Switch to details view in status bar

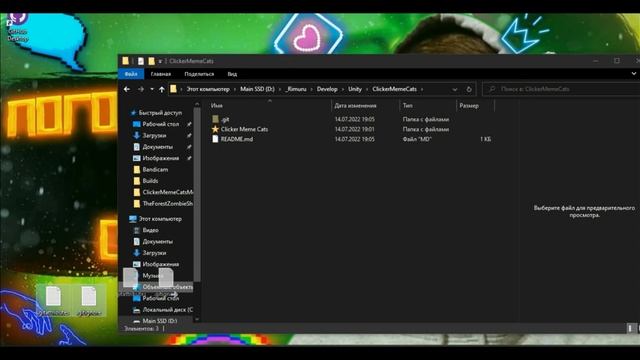pyautogui.click(x=630, y=328)
